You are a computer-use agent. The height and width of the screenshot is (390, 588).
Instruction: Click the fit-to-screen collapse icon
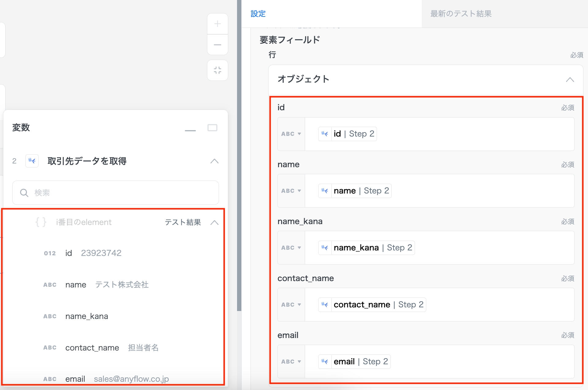[217, 70]
